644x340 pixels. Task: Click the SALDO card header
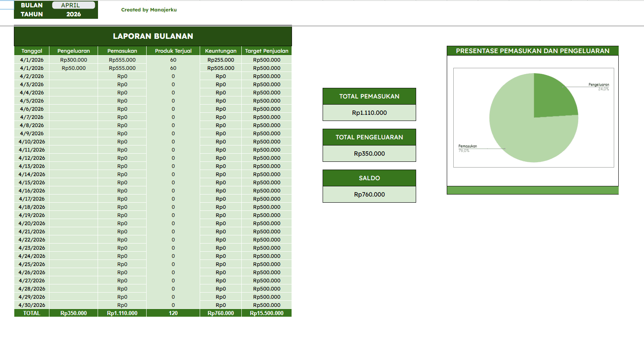pyautogui.click(x=369, y=178)
